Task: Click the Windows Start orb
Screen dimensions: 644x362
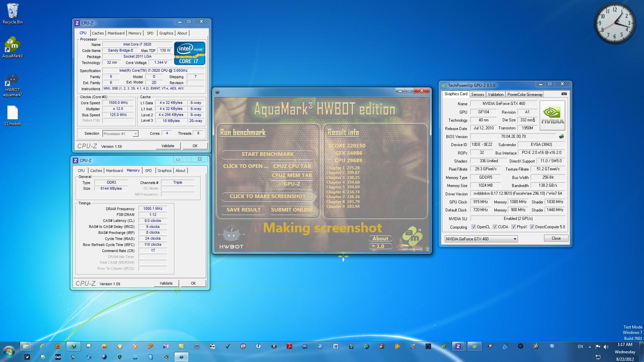Action: [x=9, y=352]
